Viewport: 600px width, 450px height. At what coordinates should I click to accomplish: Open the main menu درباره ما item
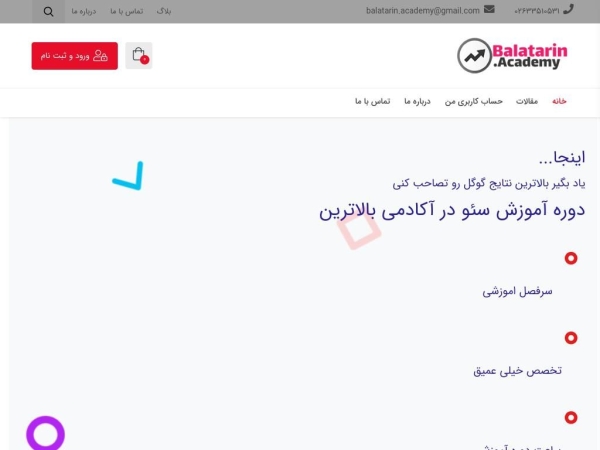[x=417, y=101]
